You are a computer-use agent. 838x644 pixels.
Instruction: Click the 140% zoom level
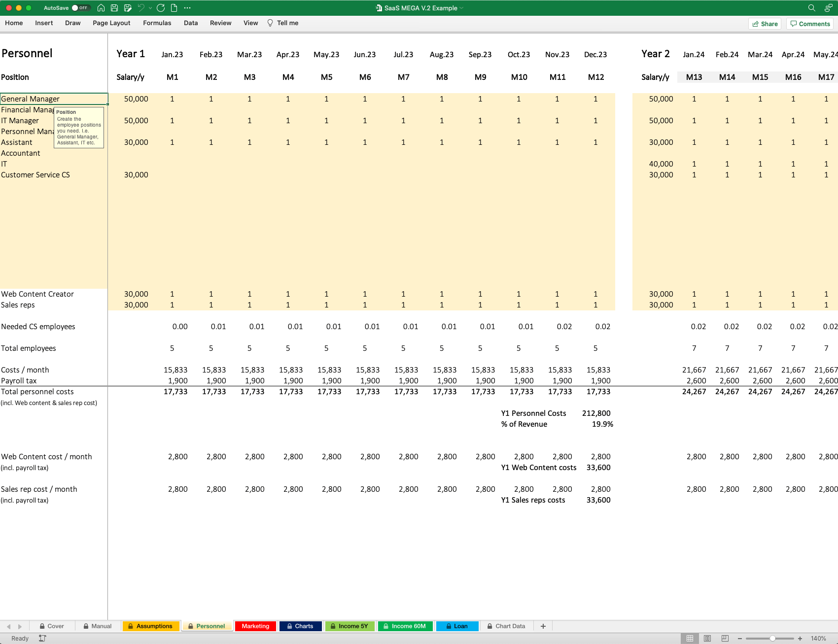pyautogui.click(x=818, y=639)
